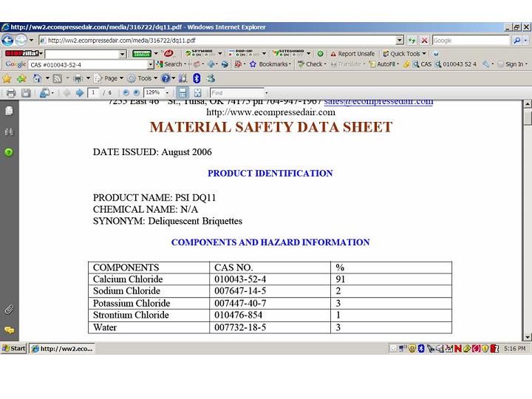Open the Comments panel speech bubble icon
532x399 pixels.
click(9, 330)
